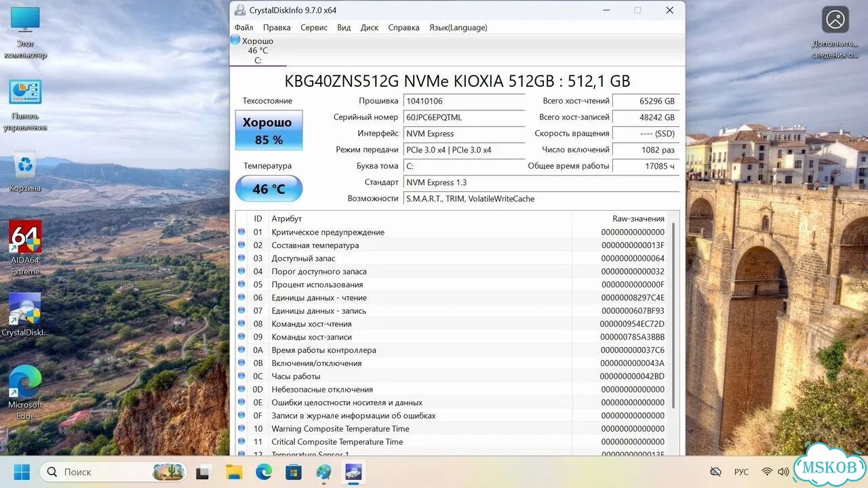Click the РУС language indicator

point(741,472)
